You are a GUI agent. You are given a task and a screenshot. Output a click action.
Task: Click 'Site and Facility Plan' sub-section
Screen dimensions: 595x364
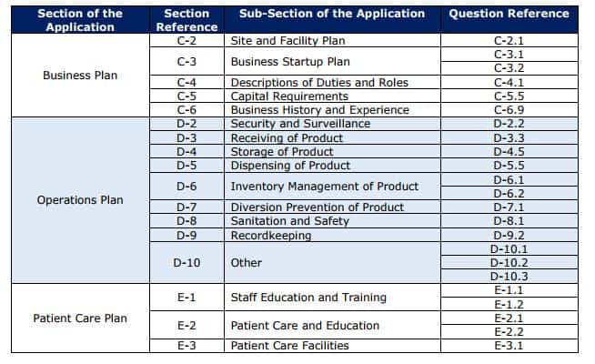287,41
